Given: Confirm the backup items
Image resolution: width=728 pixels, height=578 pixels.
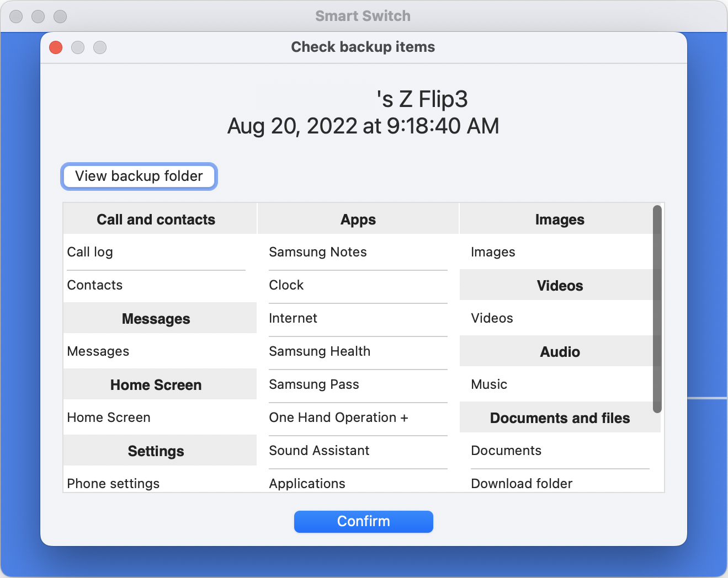Looking at the screenshot, I should 363,521.
